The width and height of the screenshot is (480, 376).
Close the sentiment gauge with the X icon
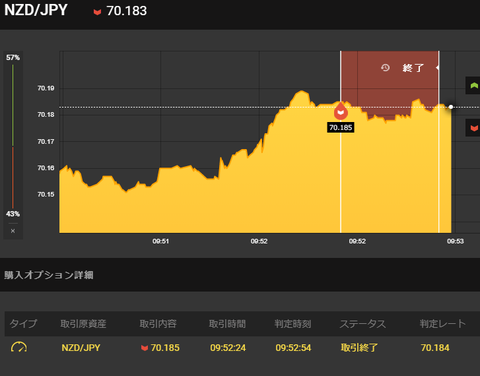13,231
